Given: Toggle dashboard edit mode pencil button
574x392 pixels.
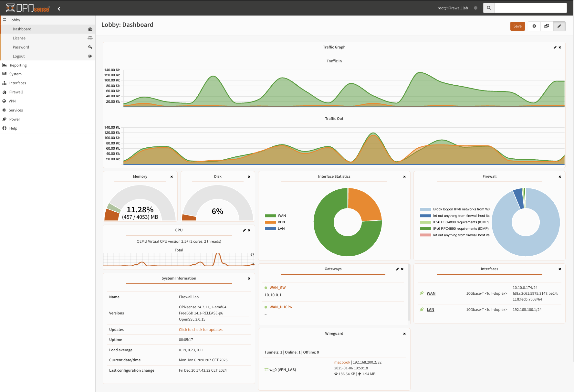Looking at the screenshot, I should [x=559, y=26].
